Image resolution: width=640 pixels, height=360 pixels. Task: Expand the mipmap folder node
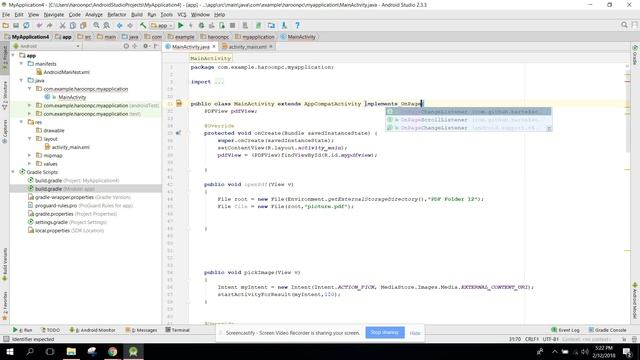coord(29,156)
